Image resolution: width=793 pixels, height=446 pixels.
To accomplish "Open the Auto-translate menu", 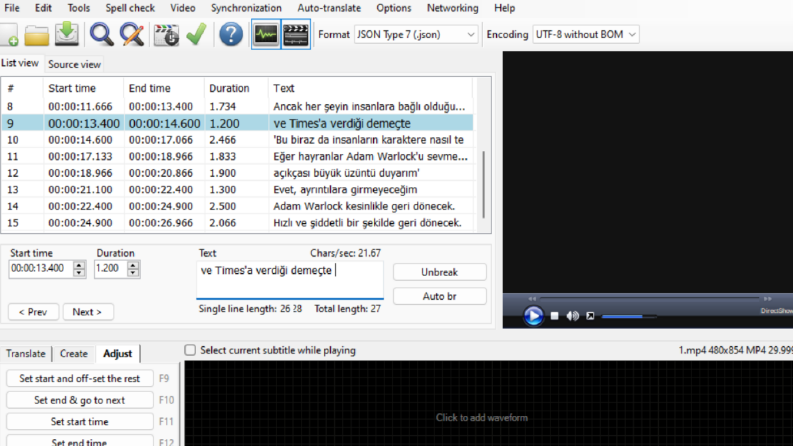I will pos(329,8).
